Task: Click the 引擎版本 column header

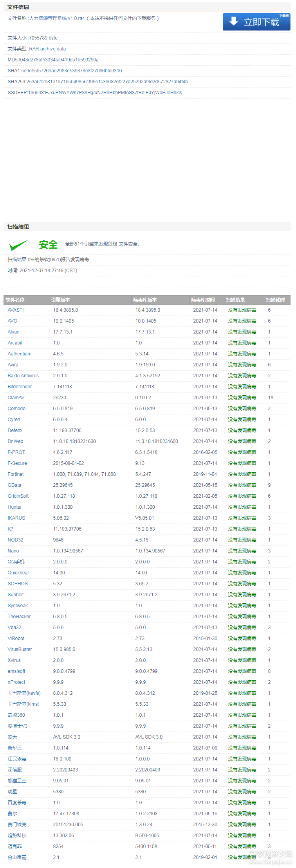Action: 60,300
